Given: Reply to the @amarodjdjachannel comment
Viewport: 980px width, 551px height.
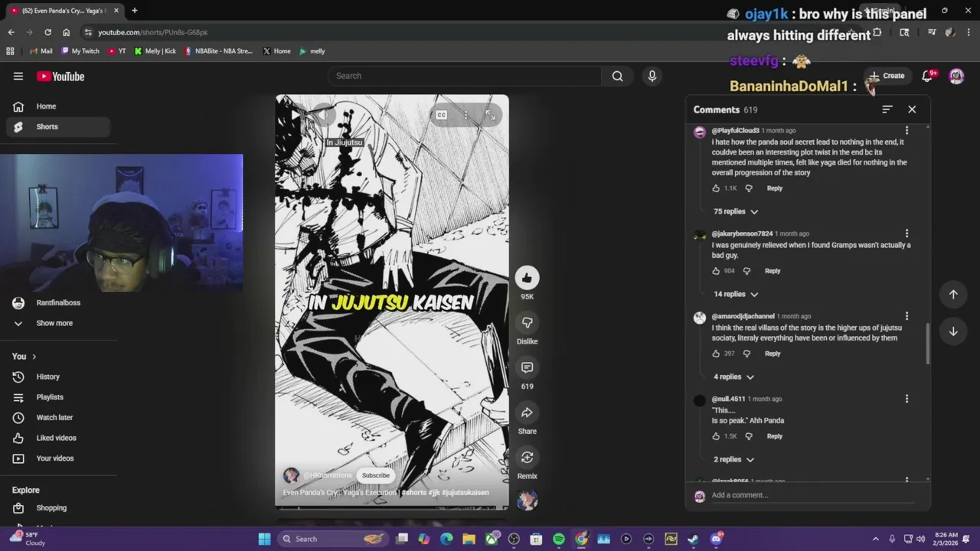Looking at the screenshot, I should pos(773,354).
